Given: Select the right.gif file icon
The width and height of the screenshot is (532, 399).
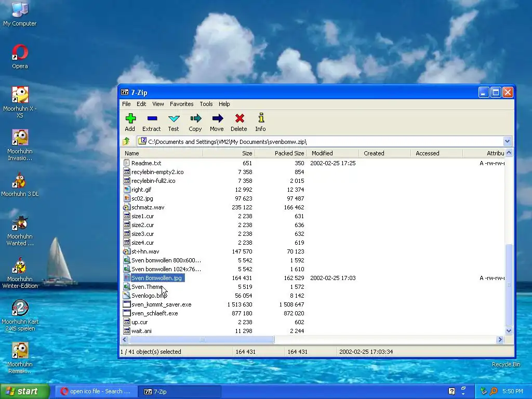Looking at the screenshot, I should pyautogui.click(x=127, y=190).
